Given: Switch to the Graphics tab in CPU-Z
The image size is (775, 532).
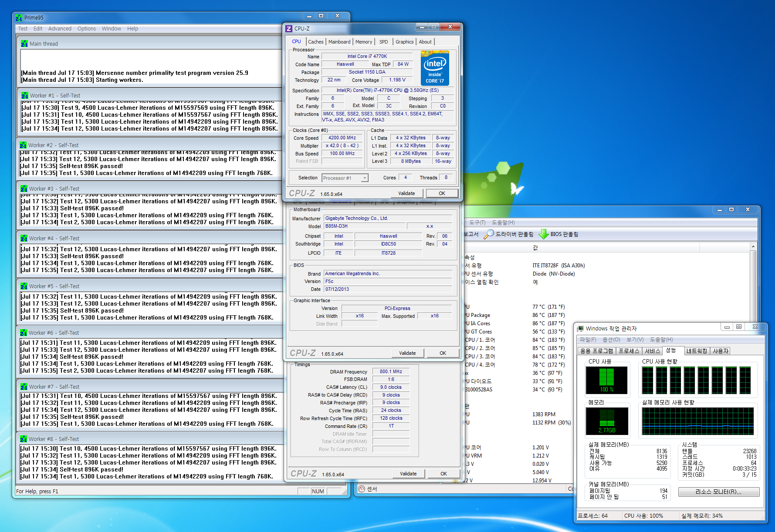Looking at the screenshot, I should pos(405,42).
